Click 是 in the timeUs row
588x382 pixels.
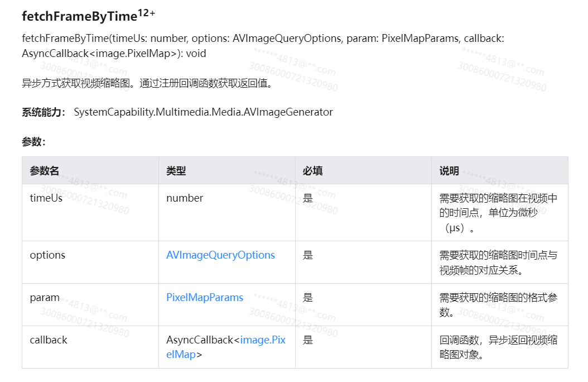[308, 198]
